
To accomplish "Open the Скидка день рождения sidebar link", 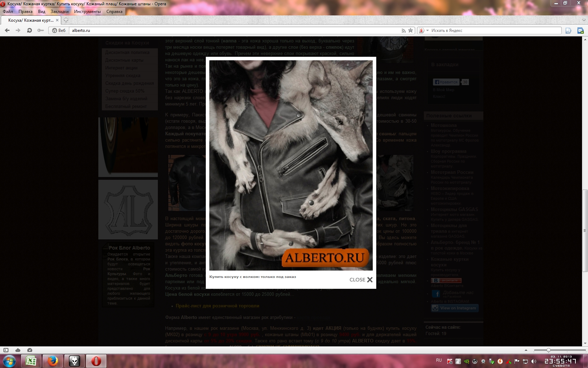I will pyautogui.click(x=129, y=83).
